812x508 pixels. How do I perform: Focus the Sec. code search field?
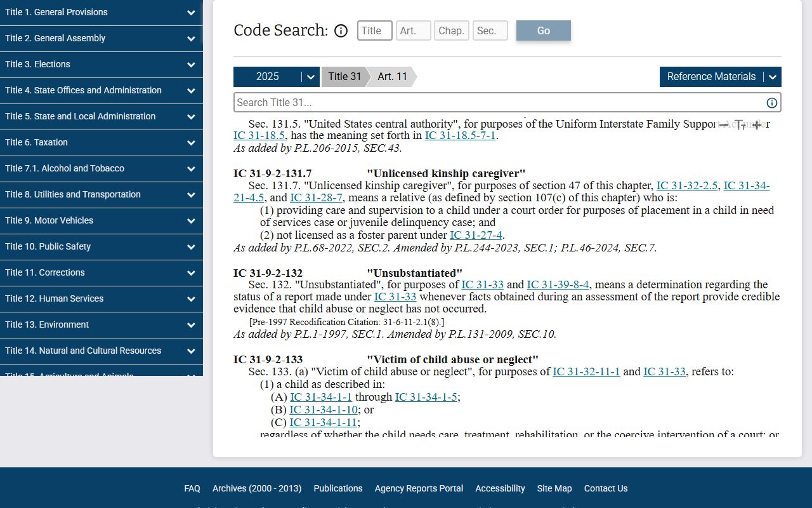490,30
